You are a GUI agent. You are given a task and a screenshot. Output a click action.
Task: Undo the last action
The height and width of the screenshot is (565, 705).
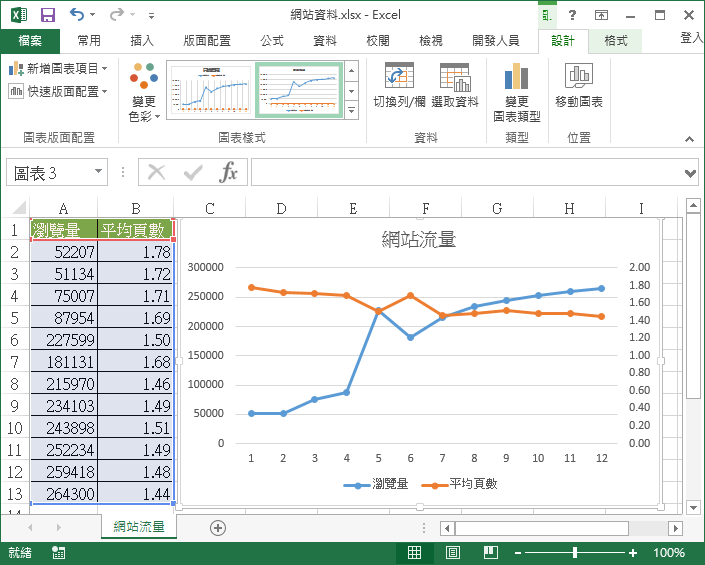(x=77, y=15)
